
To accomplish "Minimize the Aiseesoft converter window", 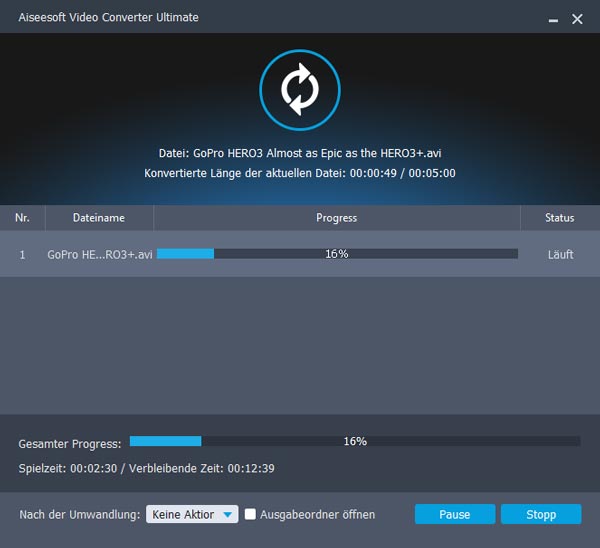I will coord(552,19).
